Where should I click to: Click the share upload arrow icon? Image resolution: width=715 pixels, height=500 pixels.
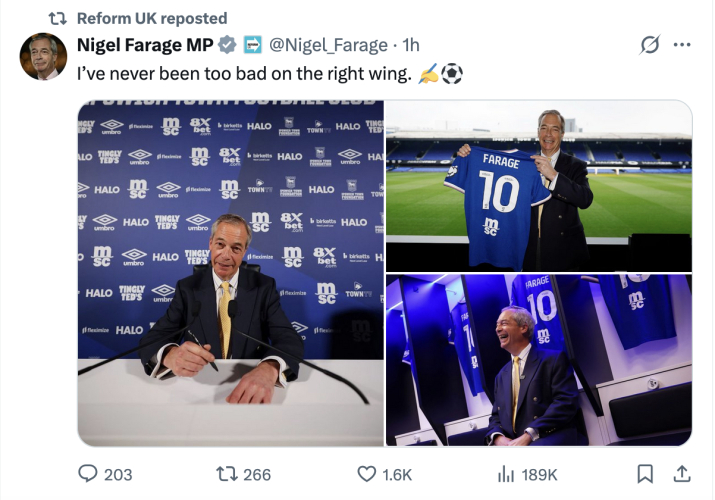[x=682, y=474]
